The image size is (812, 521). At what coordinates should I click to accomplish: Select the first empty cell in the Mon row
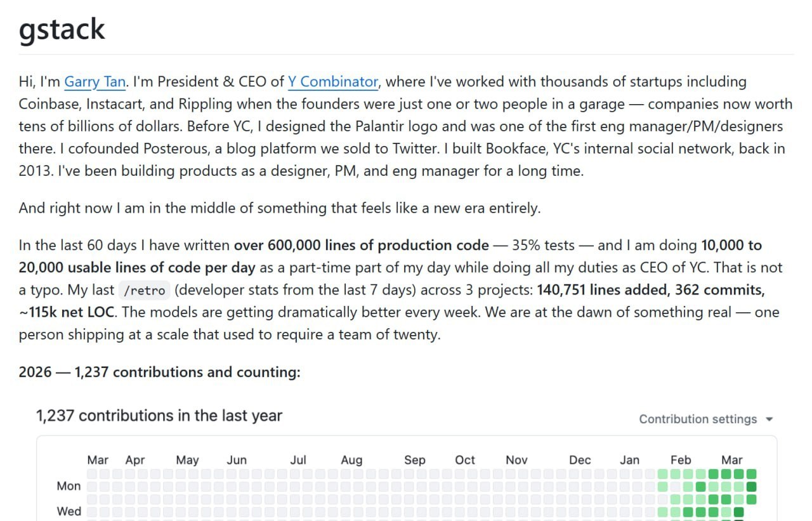point(92,487)
